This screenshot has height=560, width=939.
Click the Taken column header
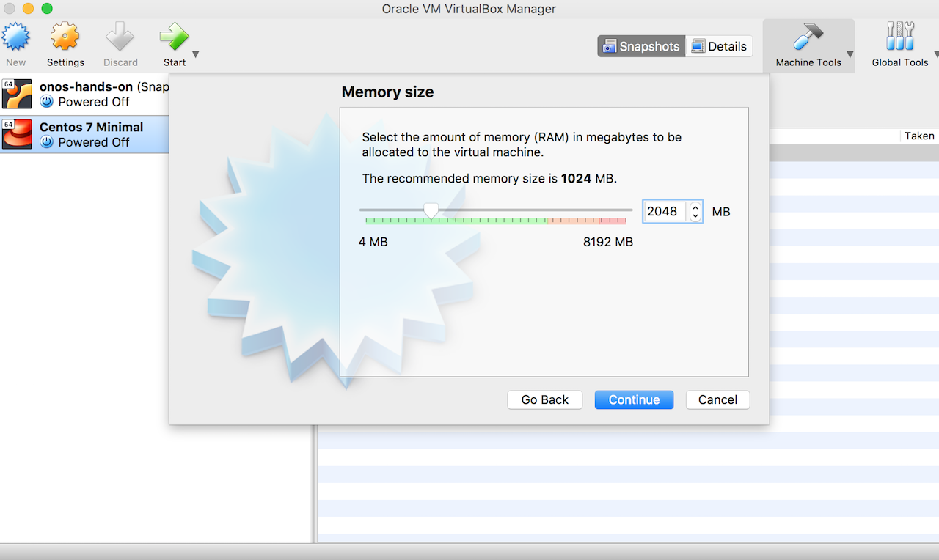point(919,136)
